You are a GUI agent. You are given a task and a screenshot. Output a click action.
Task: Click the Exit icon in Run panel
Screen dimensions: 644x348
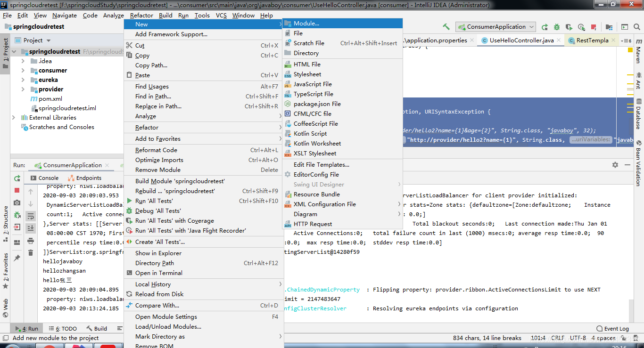(x=17, y=227)
